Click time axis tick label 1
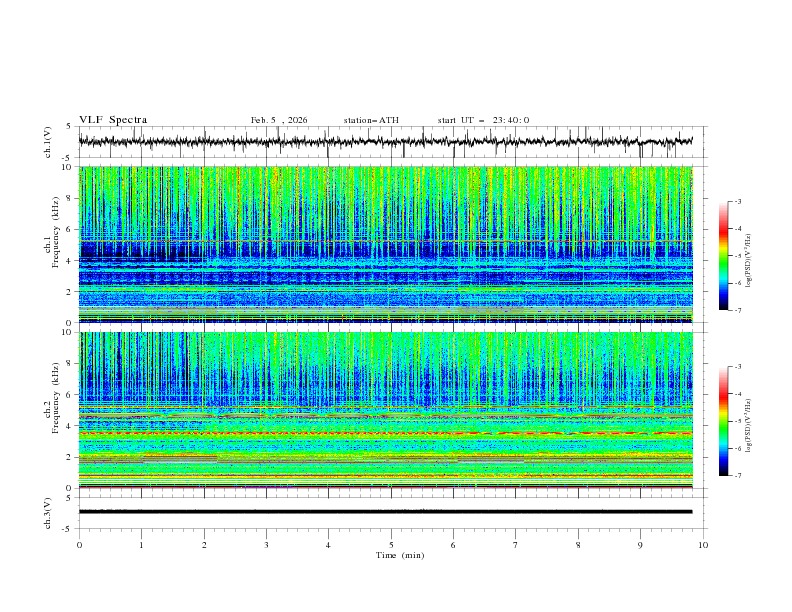Image resolution: width=792 pixels, height=612 pixels. (141, 545)
